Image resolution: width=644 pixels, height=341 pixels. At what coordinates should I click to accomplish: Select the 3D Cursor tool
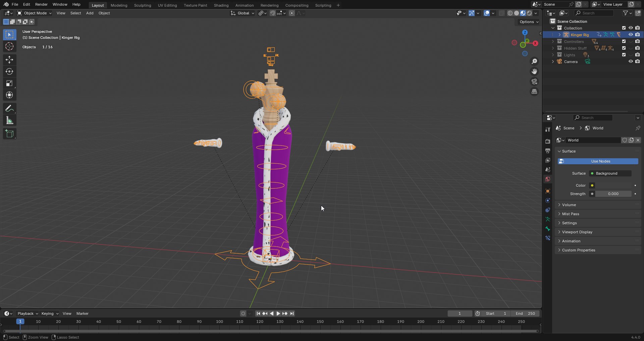pyautogui.click(x=9, y=46)
